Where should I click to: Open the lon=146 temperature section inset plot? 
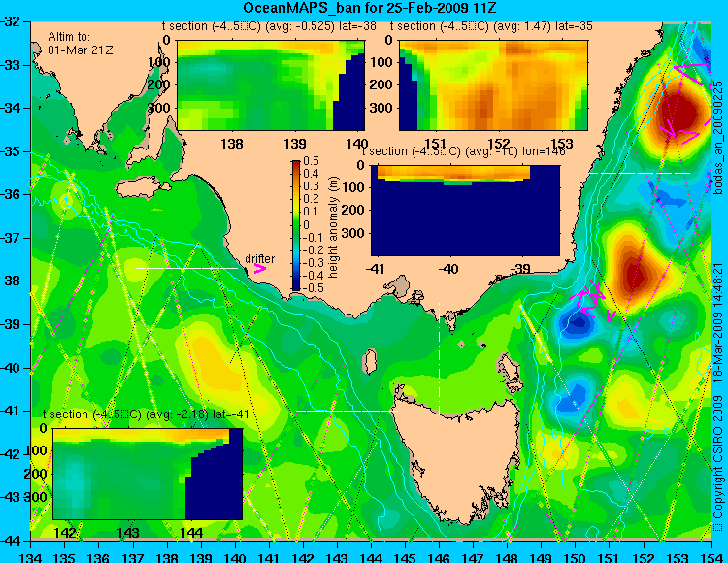coord(466,211)
